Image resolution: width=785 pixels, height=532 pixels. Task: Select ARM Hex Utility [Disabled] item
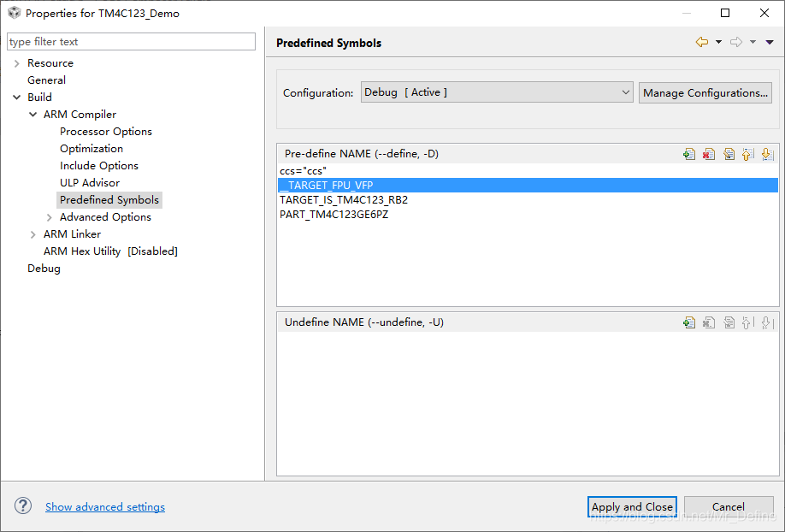110,251
